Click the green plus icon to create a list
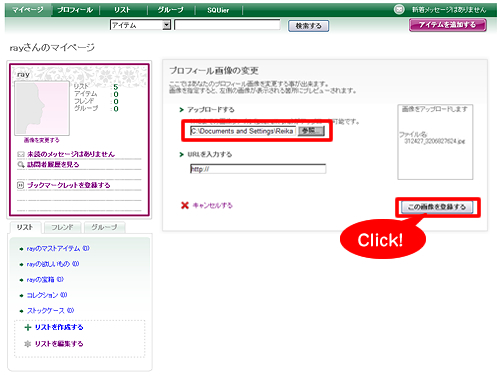The image size is (500, 377). point(28,327)
